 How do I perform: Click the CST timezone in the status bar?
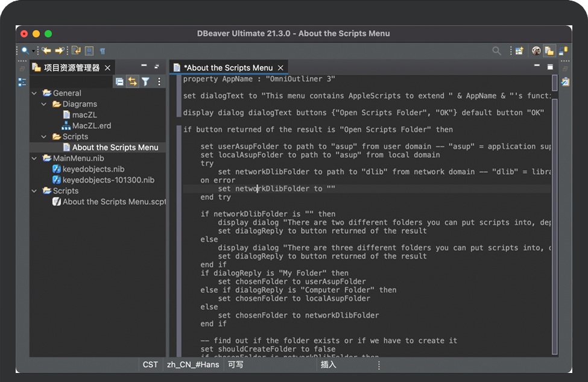(150, 365)
